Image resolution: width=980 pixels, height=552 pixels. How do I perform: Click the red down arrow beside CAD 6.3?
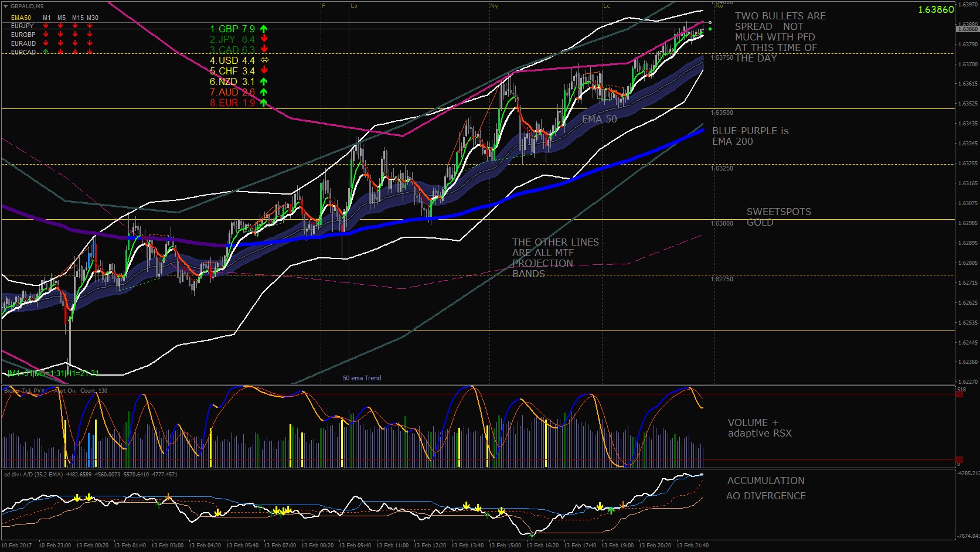(264, 50)
